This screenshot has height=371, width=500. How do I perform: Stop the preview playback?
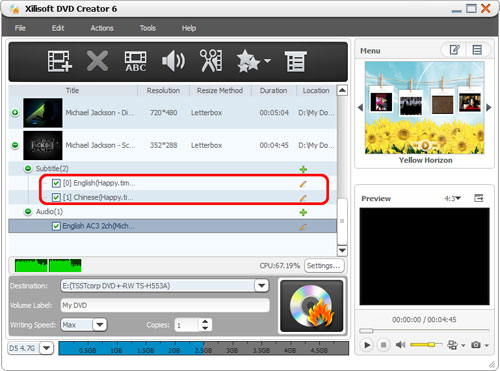click(384, 345)
